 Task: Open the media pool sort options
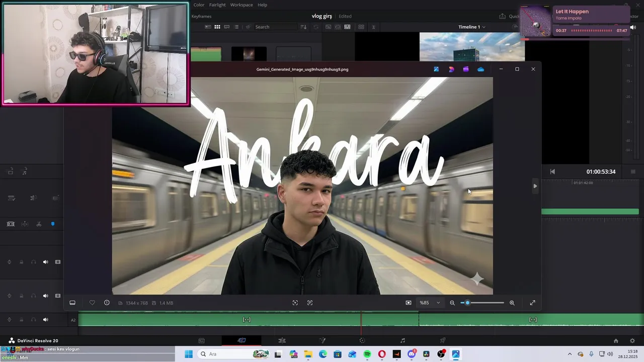(x=303, y=27)
